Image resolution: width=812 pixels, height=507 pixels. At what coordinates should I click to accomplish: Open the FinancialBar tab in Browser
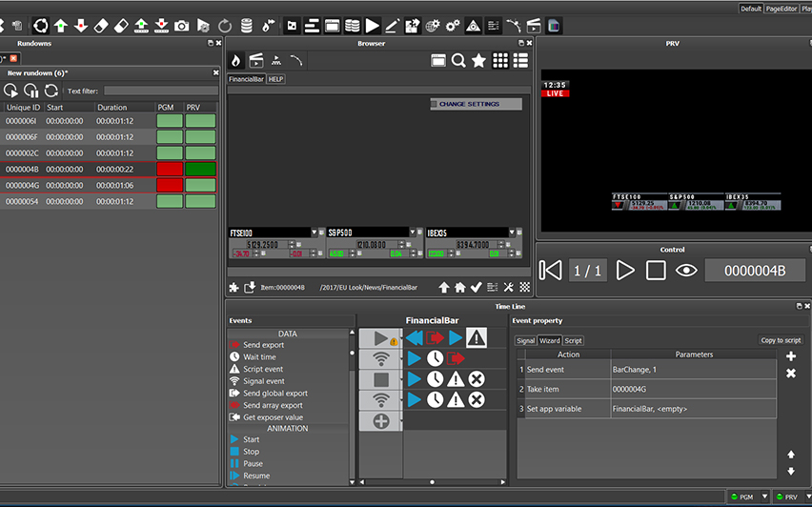247,79
